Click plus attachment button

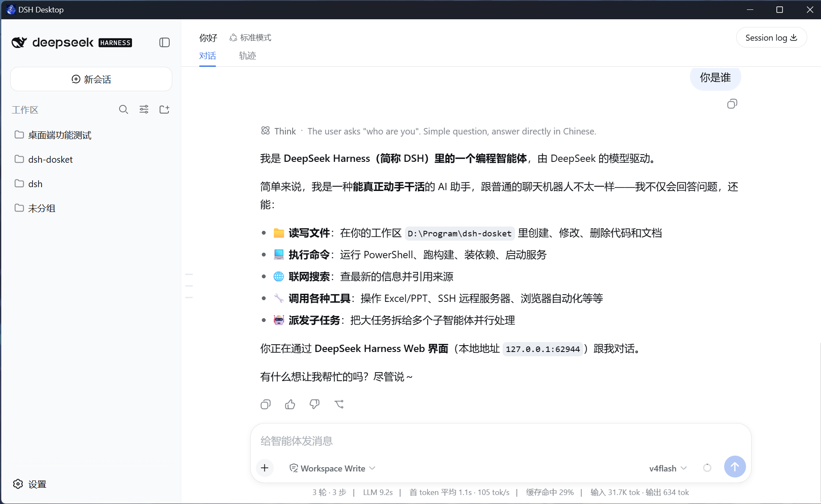(265, 468)
